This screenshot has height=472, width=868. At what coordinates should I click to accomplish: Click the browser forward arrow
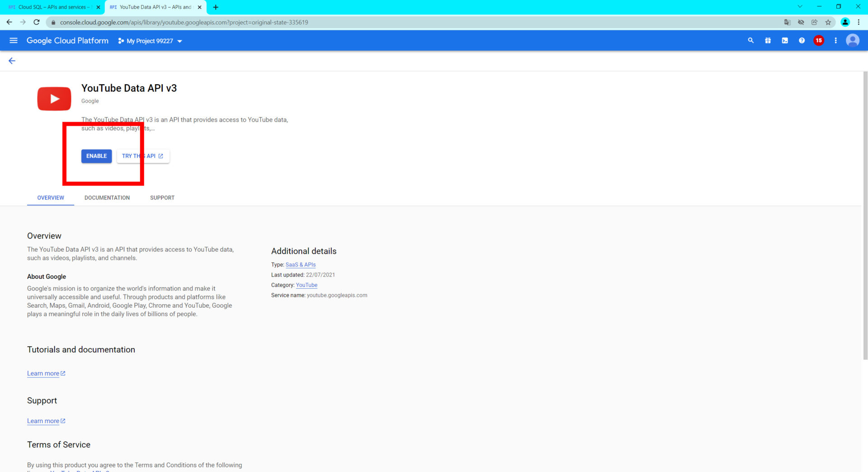pos(23,22)
